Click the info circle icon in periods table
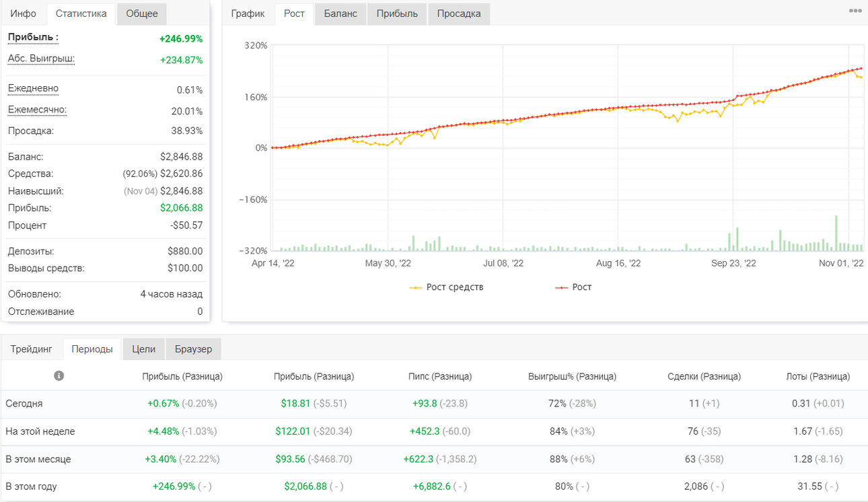Screen dimensions: 868x502 (x=59, y=375)
